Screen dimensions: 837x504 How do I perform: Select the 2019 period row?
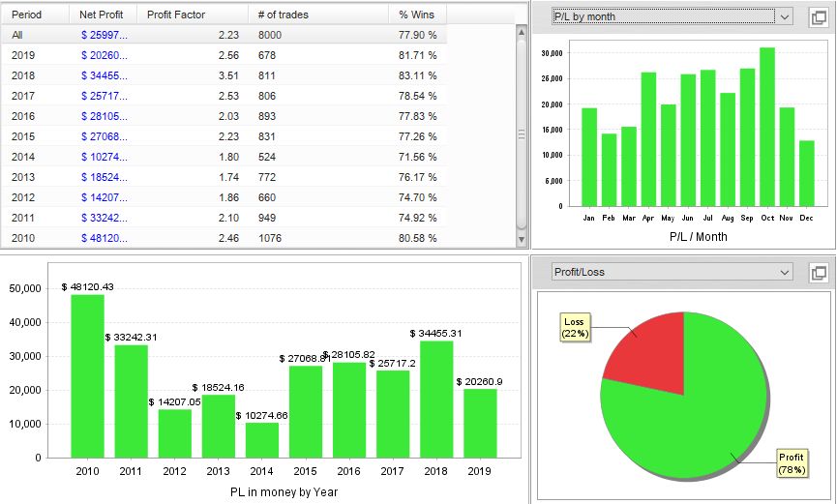[224, 55]
